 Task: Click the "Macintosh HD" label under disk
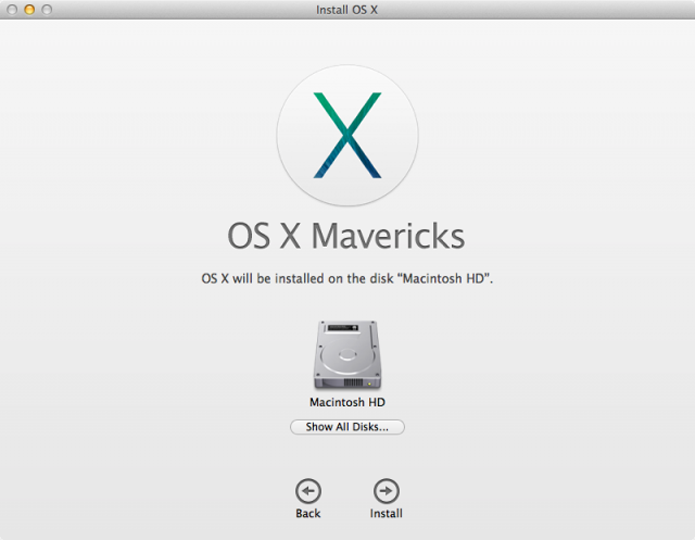[x=347, y=402]
